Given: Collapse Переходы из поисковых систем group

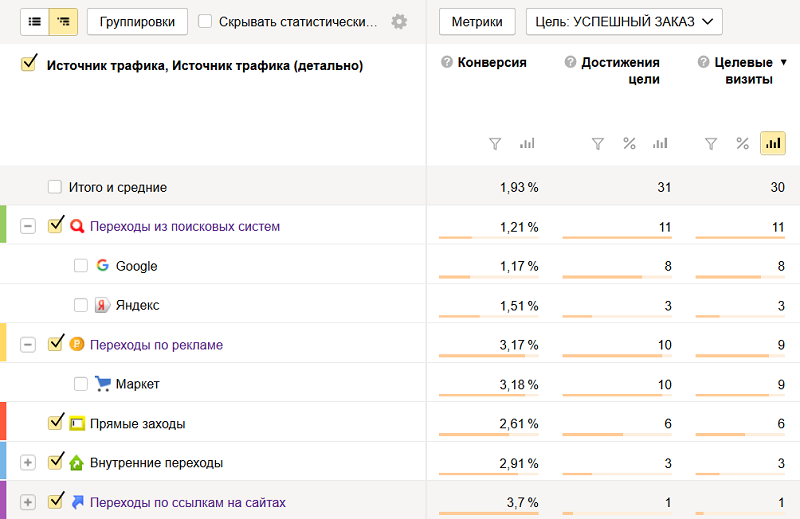Looking at the screenshot, I should [x=28, y=226].
